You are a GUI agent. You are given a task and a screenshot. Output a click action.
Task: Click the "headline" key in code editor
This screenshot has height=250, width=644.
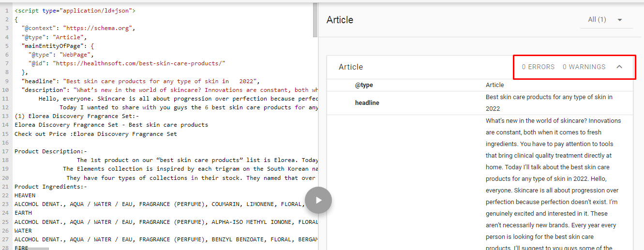(x=39, y=81)
